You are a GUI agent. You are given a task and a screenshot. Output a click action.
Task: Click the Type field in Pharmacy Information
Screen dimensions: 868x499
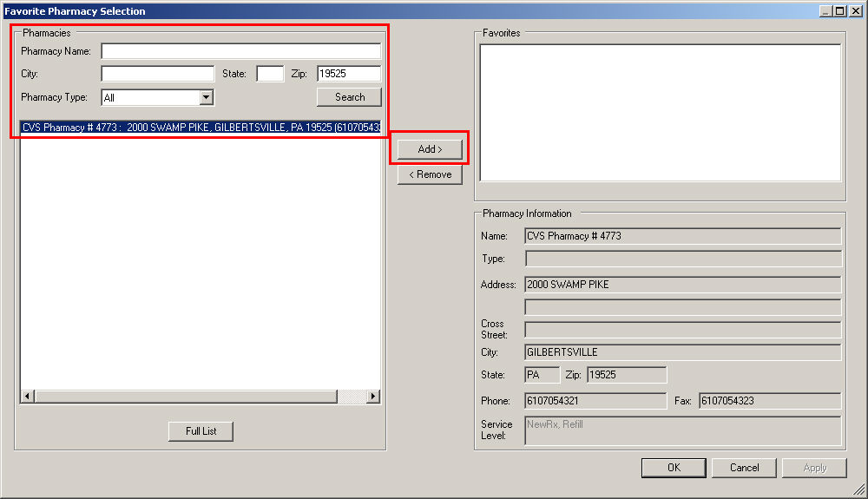[682, 259]
